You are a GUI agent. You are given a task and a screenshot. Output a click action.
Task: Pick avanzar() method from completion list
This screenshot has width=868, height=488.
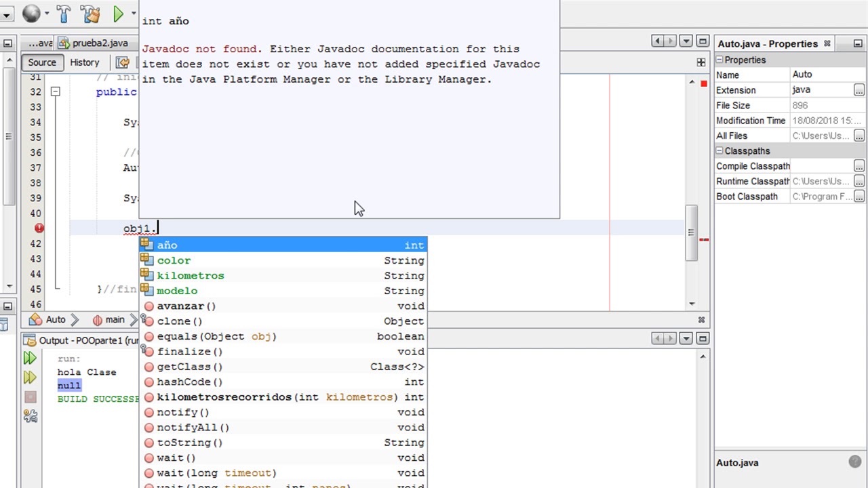point(283,306)
